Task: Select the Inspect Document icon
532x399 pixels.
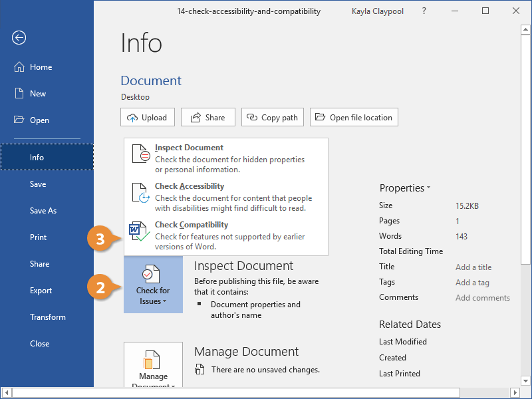Action: 140,153
